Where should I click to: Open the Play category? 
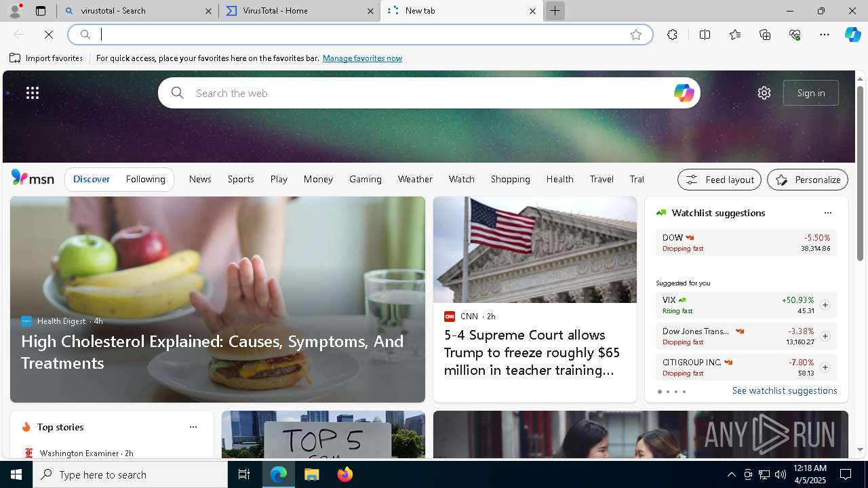[x=279, y=179]
